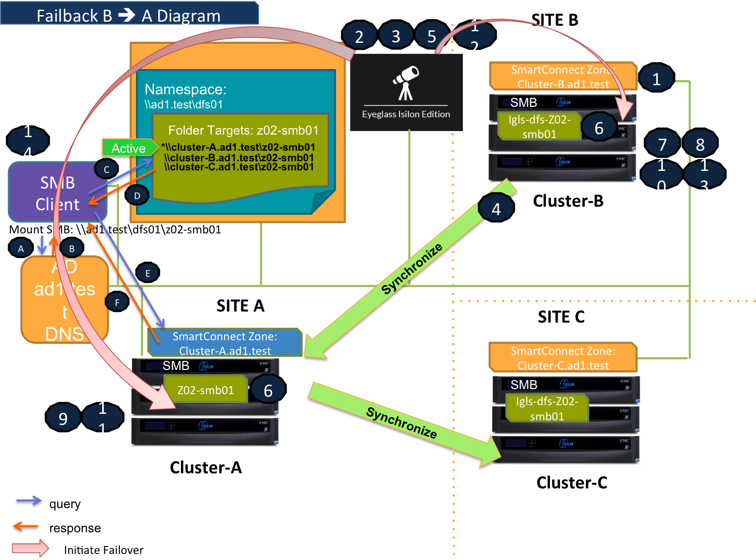
Task: Click the Eyeglass Isilon Edition caption
Action: 406,114
